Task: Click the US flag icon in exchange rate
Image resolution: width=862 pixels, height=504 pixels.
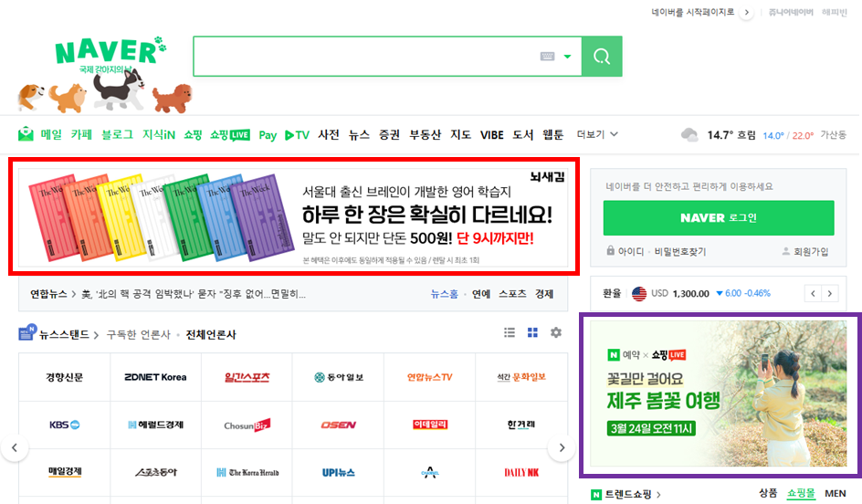Action: 639,293
